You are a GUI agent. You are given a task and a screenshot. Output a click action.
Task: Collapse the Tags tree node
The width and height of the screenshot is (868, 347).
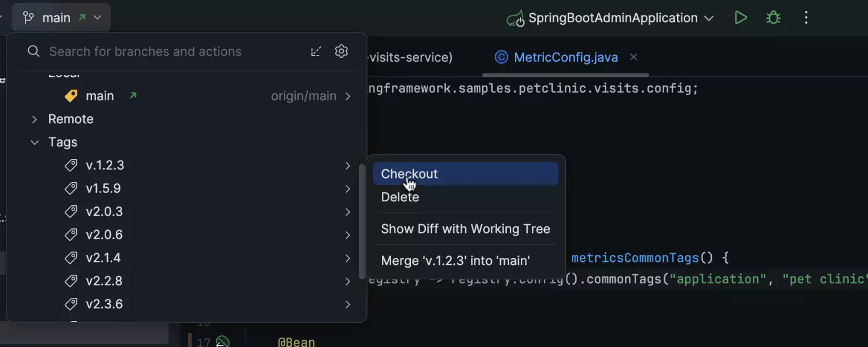pyautogui.click(x=35, y=142)
